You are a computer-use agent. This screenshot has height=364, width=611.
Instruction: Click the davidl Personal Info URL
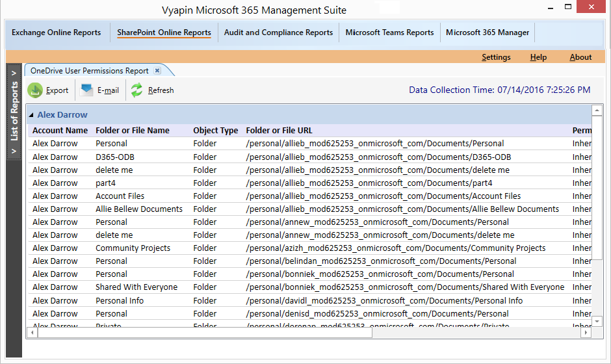(x=384, y=301)
